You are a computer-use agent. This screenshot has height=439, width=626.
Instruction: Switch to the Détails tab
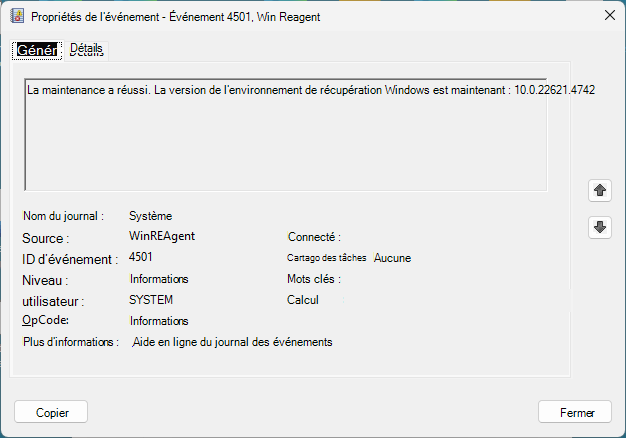[86, 49]
